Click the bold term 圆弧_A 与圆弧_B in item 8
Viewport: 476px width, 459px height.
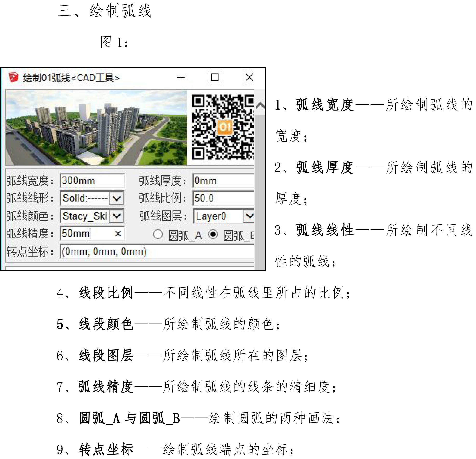tap(129, 418)
